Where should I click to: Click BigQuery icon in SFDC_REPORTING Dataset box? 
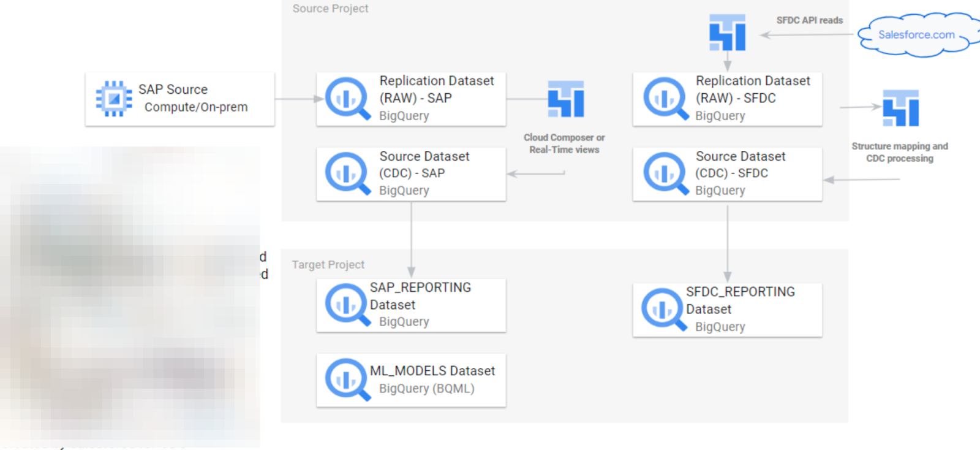pyautogui.click(x=664, y=310)
